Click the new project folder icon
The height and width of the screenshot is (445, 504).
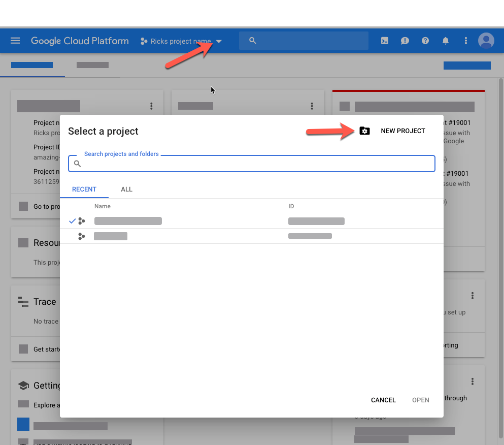coord(364,131)
